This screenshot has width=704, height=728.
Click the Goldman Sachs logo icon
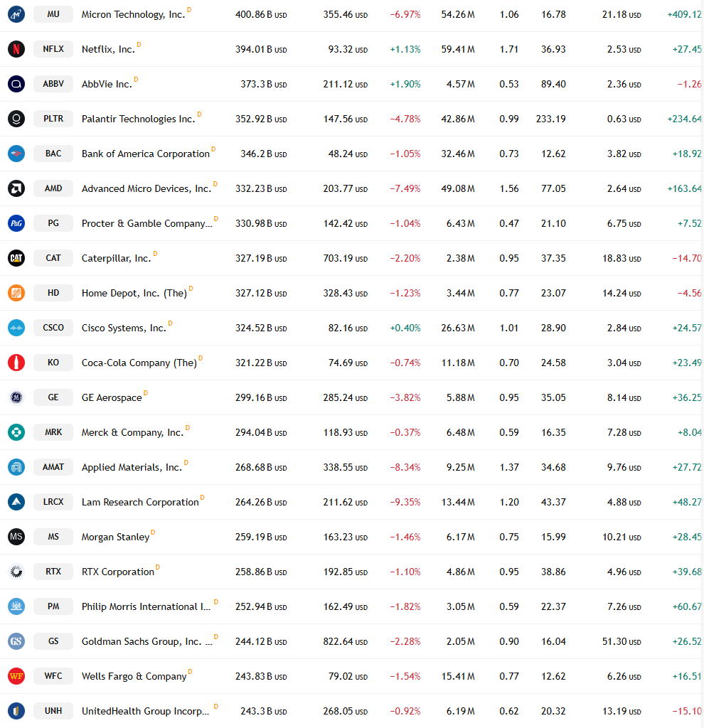pyautogui.click(x=16, y=641)
